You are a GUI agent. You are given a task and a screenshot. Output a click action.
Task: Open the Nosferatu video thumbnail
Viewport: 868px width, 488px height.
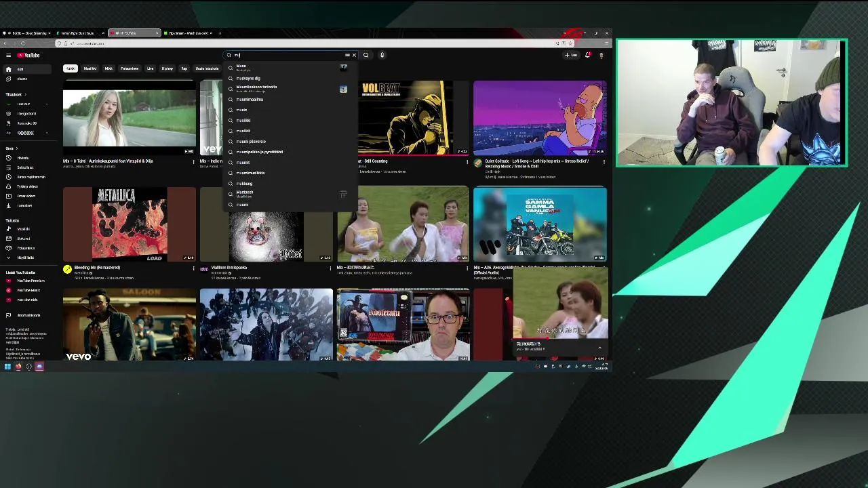[403, 325]
